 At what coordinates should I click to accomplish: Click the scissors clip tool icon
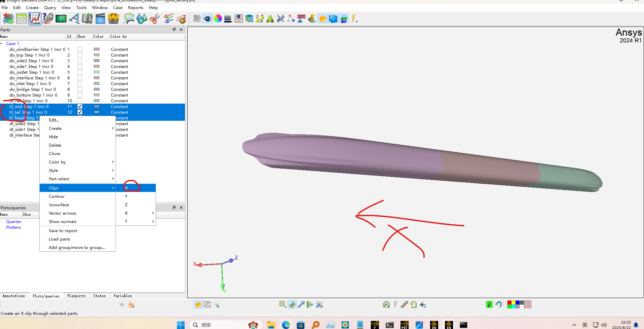click(155, 19)
